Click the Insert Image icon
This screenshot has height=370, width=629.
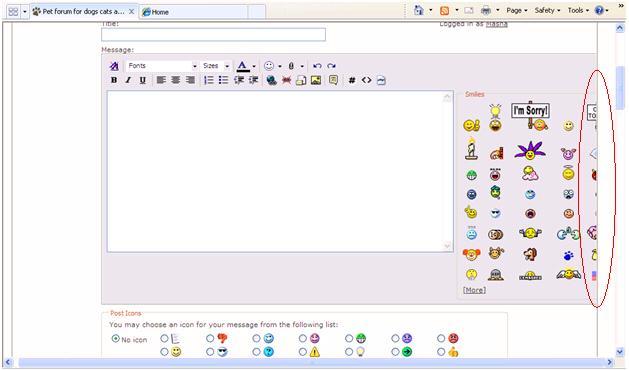coord(316,80)
